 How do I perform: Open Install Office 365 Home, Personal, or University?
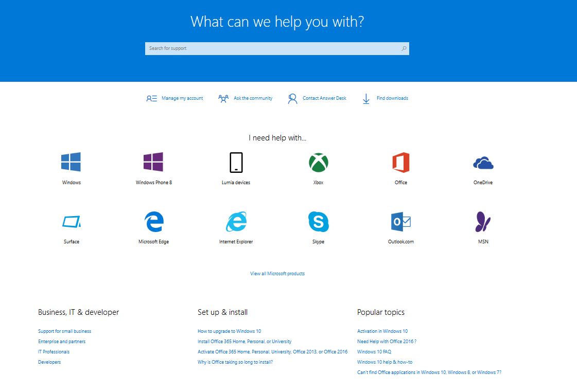pyautogui.click(x=244, y=342)
